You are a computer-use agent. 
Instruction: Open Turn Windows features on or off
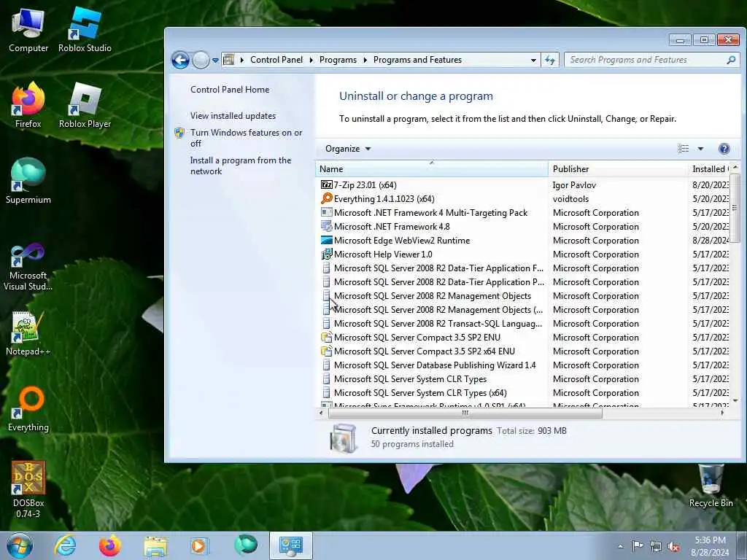[246, 138]
